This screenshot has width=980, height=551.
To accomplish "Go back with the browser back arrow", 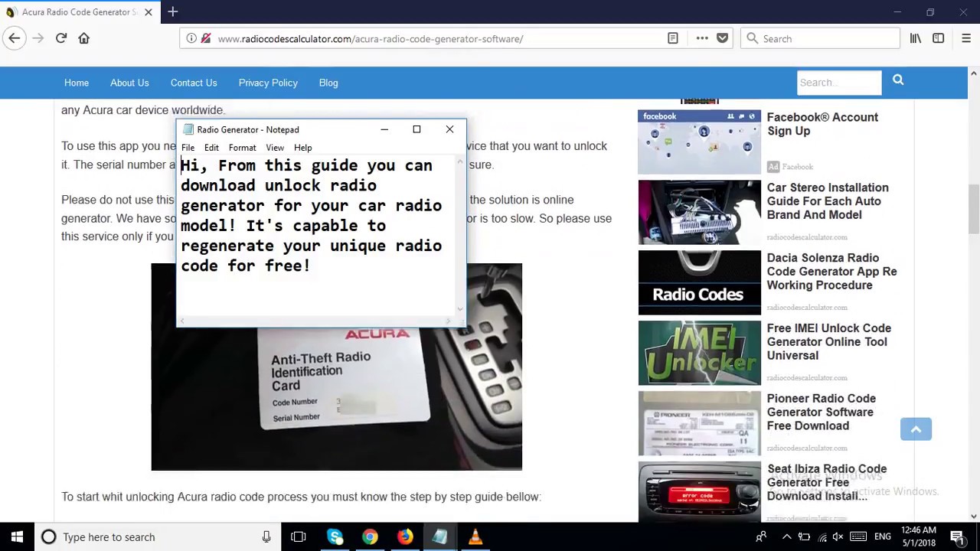I will 14,38.
